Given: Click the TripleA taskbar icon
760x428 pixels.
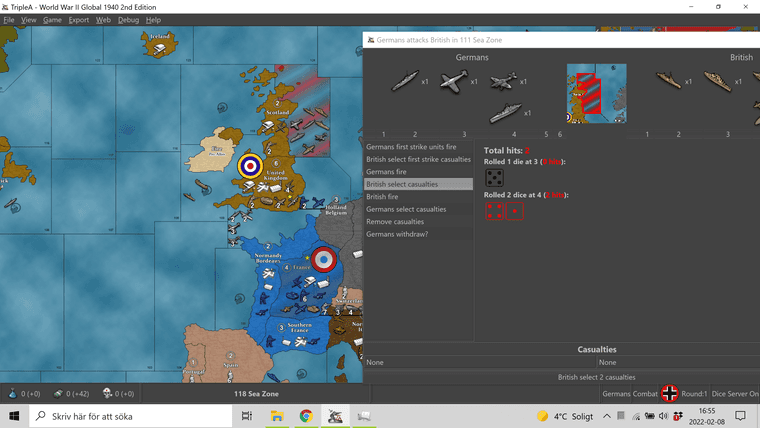Looking at the screenshot, I should [x=334, y=416].
